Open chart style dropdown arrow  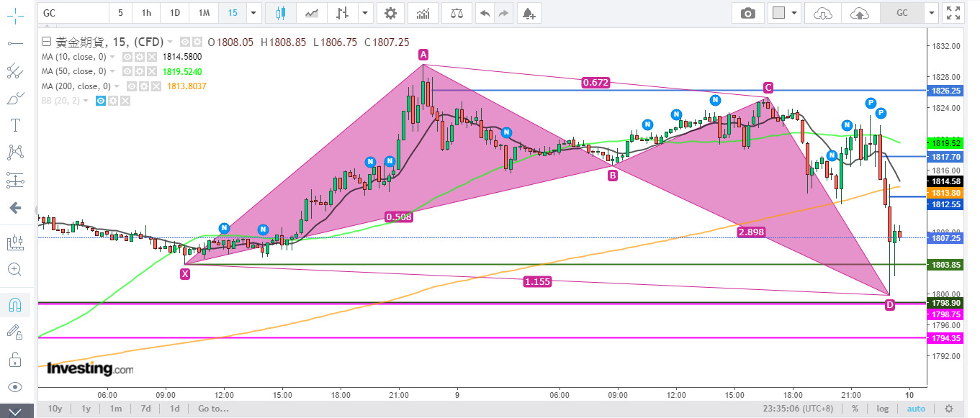coord(366,13)
